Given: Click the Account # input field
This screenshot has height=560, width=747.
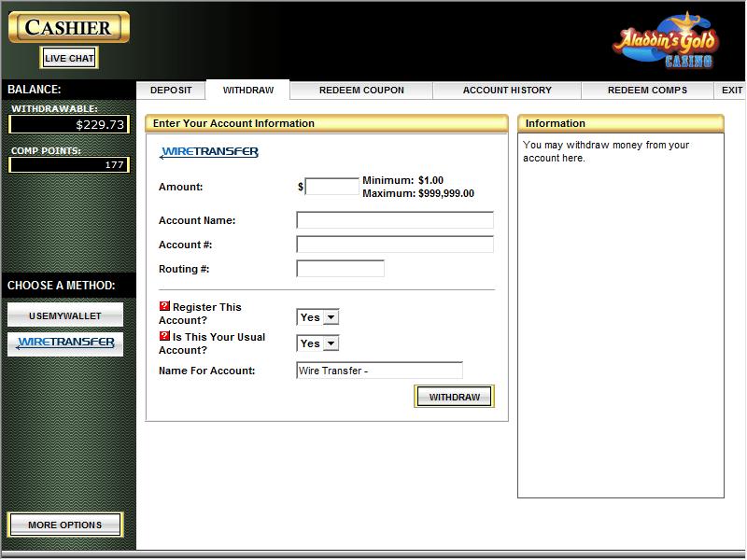Looking at the screenshot, I should pyautogui.click(x=395, y=245).
